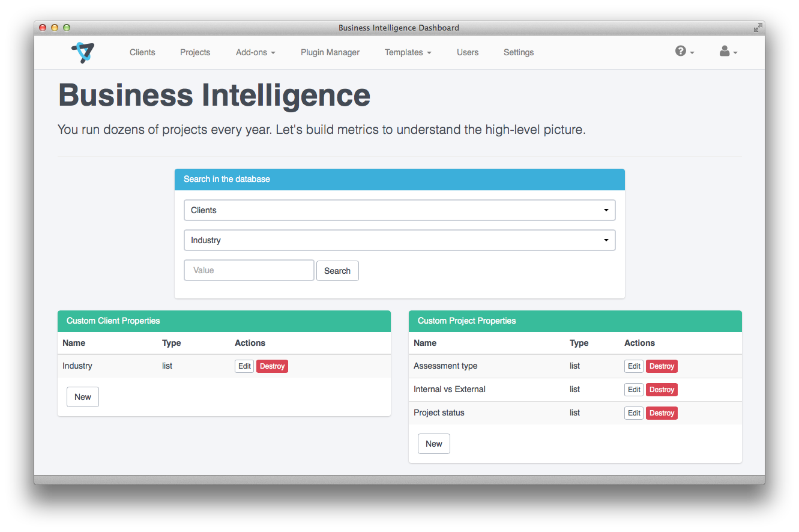Click the fullscreen arrows in title bar
The width and height of the screenshot is (799, 532).
pos(758,28)
